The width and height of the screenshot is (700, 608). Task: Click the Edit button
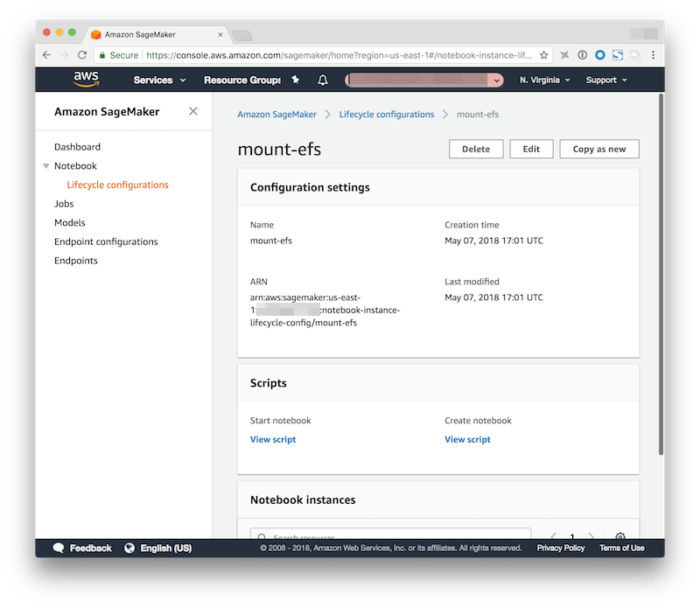coord(531,149)
